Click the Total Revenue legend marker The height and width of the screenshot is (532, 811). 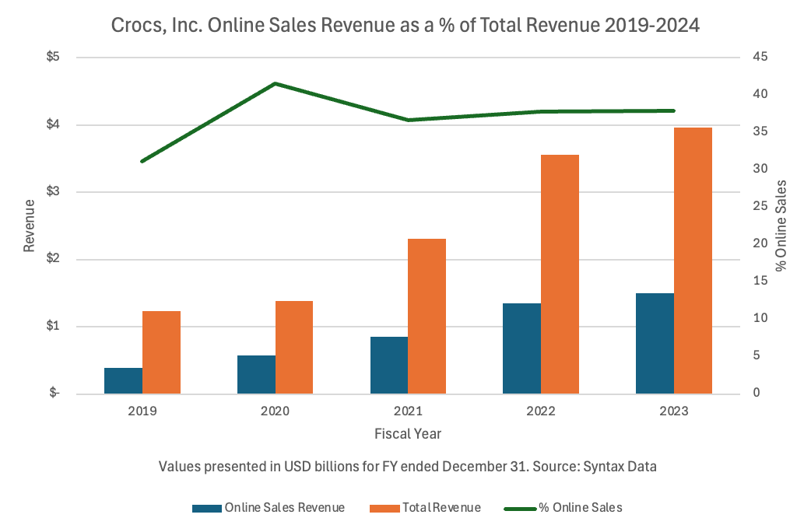click(x=383, y=507)
